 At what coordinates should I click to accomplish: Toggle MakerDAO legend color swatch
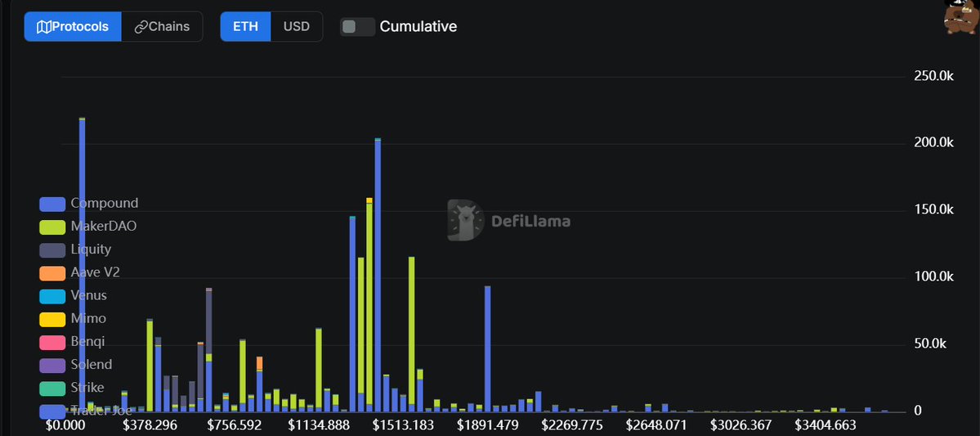[52, 227]
